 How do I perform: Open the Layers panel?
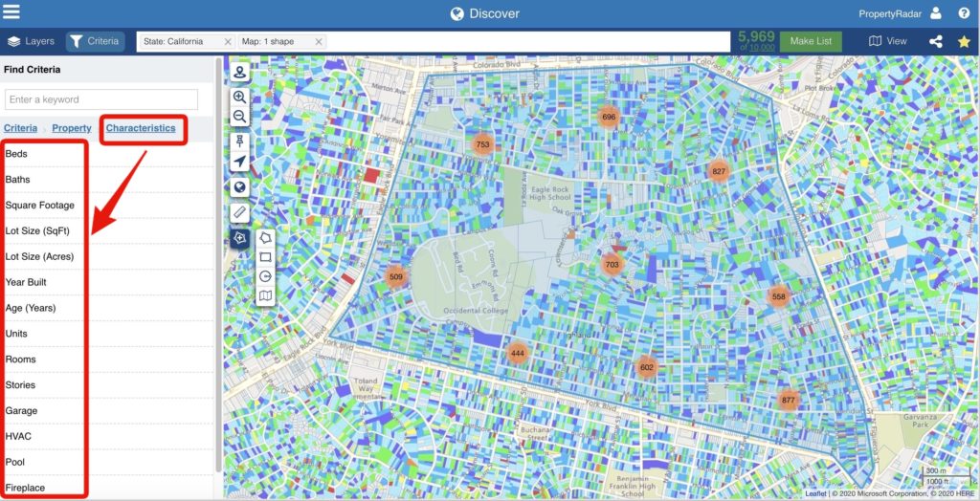pos(32,41)
